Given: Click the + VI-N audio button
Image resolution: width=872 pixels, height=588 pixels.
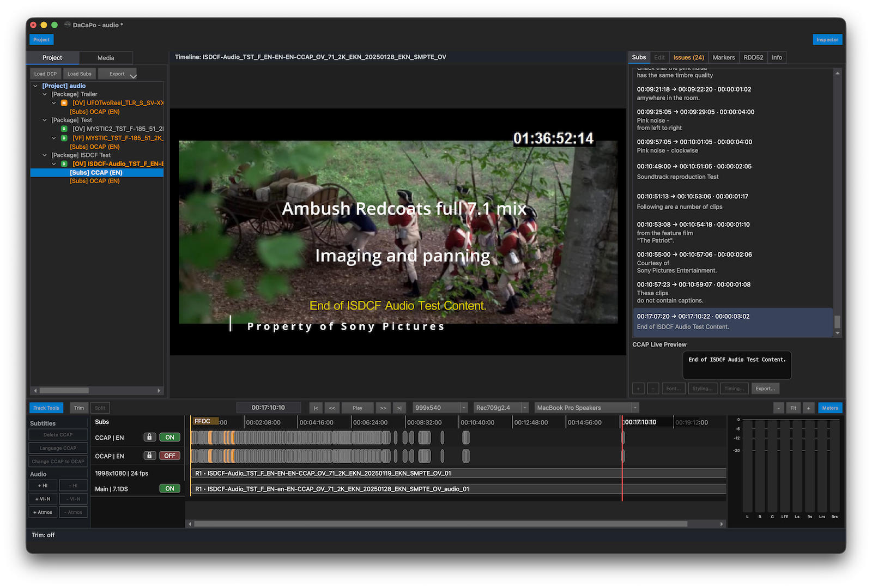Looking at the screenshot, I should (x=43, y=499).
